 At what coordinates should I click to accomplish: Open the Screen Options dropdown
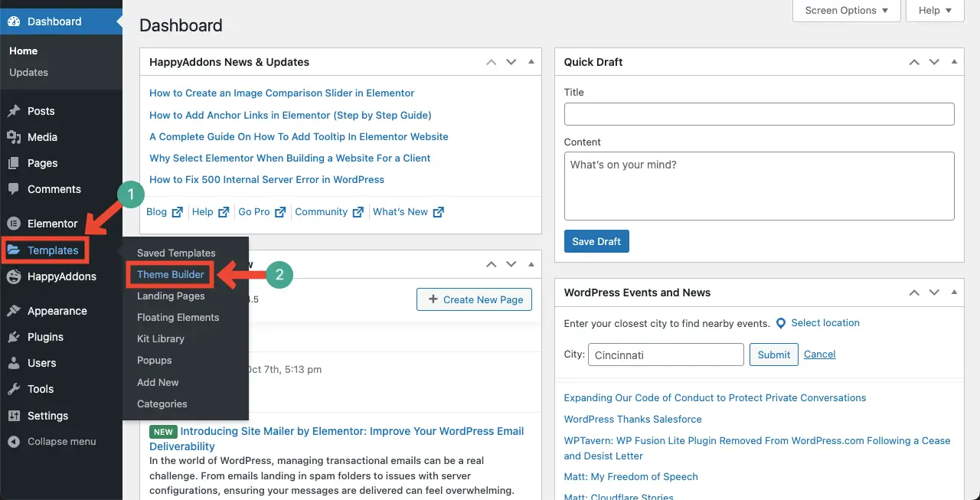(x=846, y=11)
